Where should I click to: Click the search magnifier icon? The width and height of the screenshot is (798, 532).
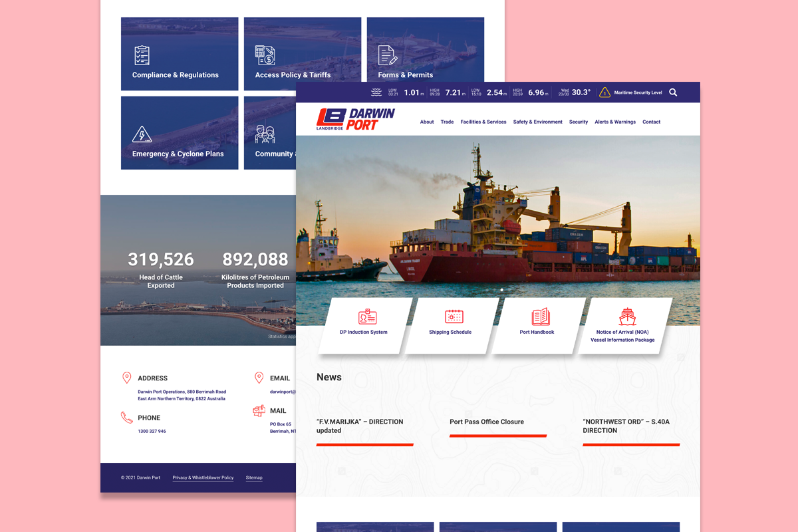pos(673,92)
